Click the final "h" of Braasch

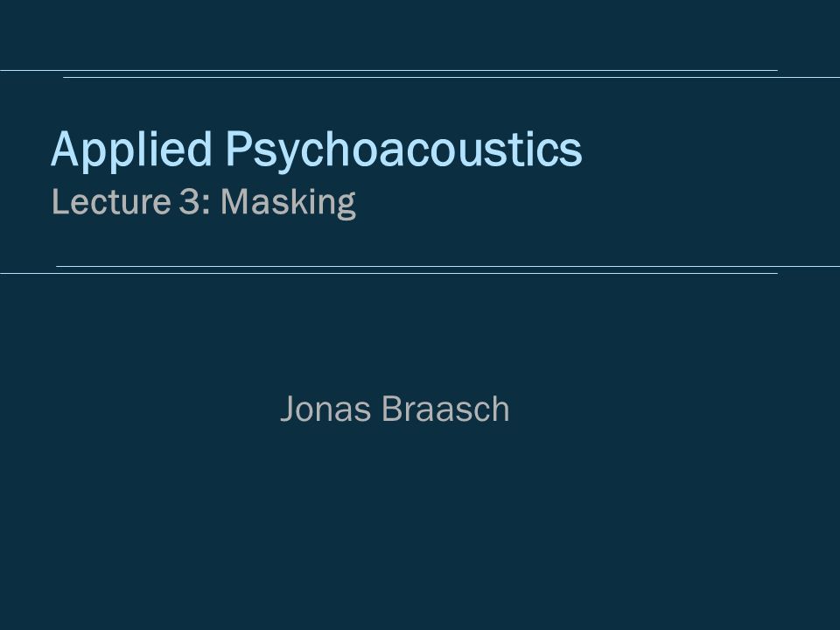[500, 409]
